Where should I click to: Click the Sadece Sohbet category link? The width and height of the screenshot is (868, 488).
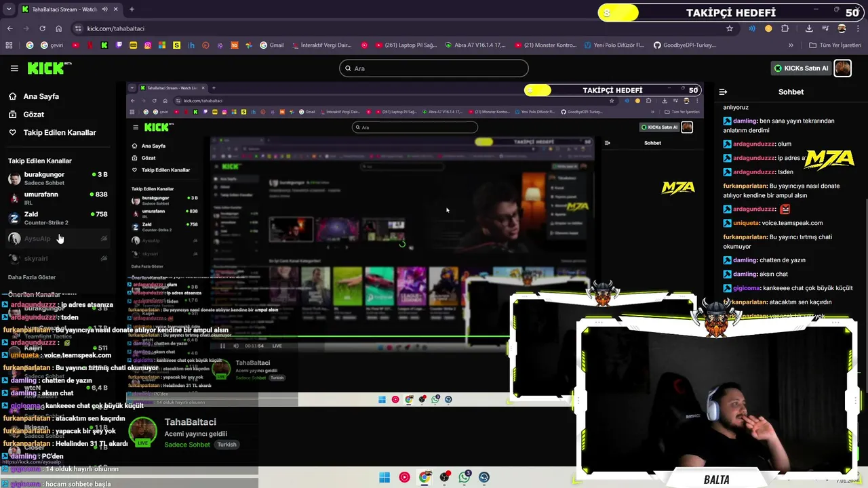[187, 445]
